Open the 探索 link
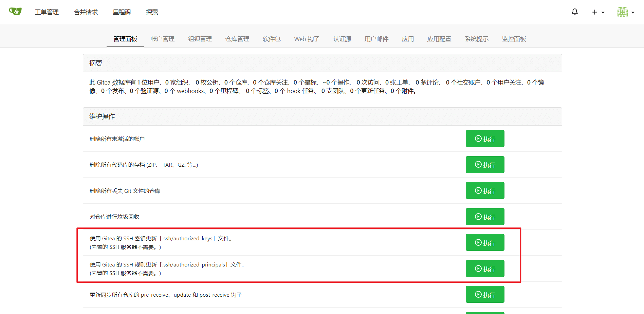Screen dimensions: 644x314 (152, 12)
